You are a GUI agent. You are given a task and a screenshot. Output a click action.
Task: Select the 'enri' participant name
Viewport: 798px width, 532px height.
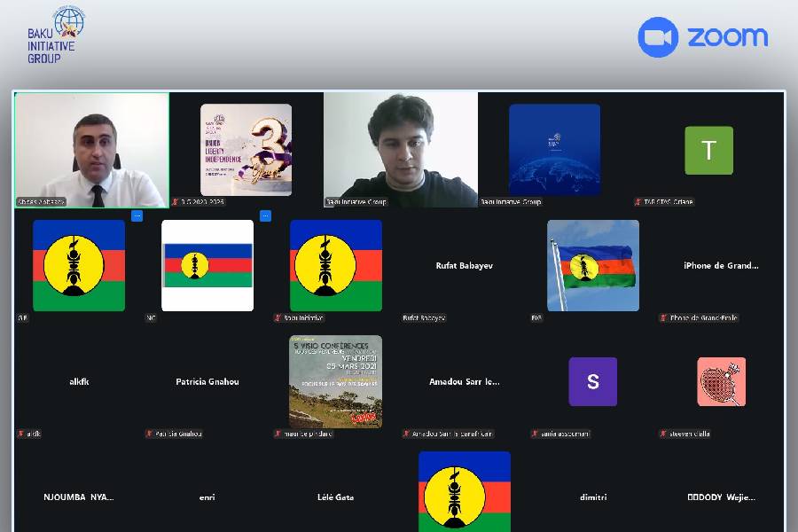coord(207,497)
